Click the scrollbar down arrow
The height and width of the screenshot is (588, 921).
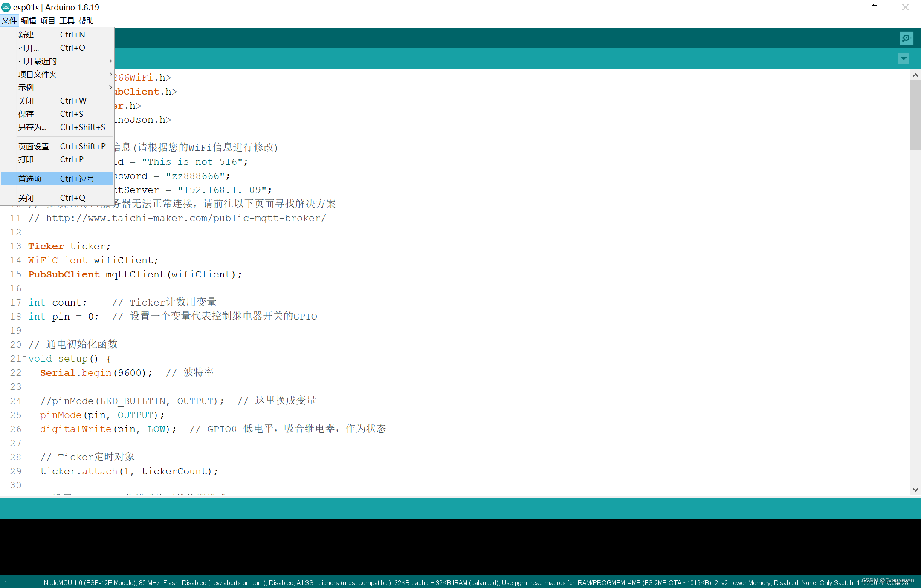[x=915, y=490]
